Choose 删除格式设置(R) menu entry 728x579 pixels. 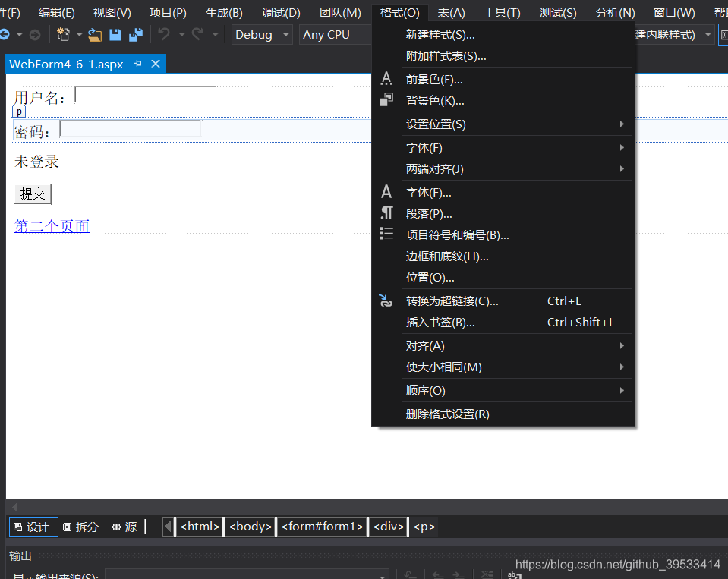(x=504, y=414)
